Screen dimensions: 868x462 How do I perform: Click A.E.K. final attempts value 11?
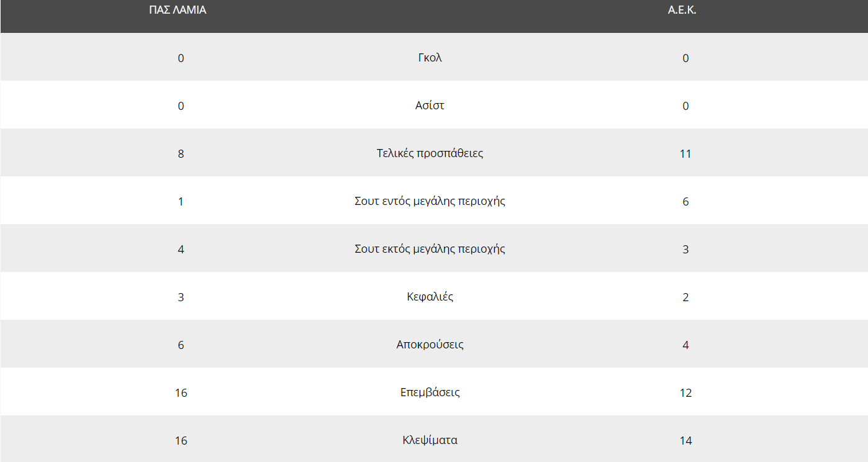click(x=685, y=154)
